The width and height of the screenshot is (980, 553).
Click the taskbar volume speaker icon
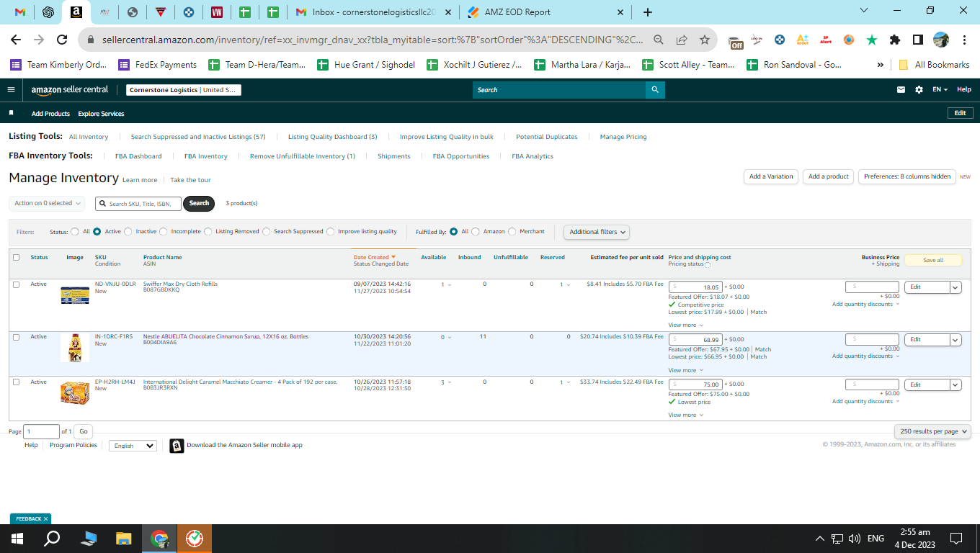click(x=855, y=539)
